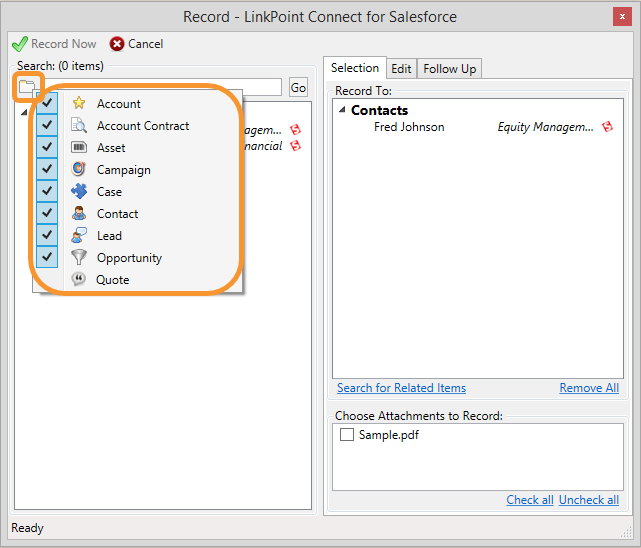Screen dimensions: 641x548
Task: Click the Uncheck all link
Action: tap(589, 500)
